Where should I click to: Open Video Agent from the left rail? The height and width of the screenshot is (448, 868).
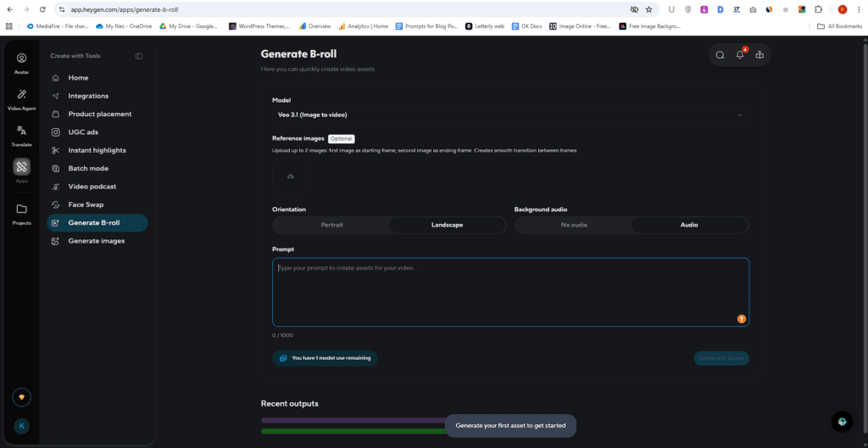point(21,100)
